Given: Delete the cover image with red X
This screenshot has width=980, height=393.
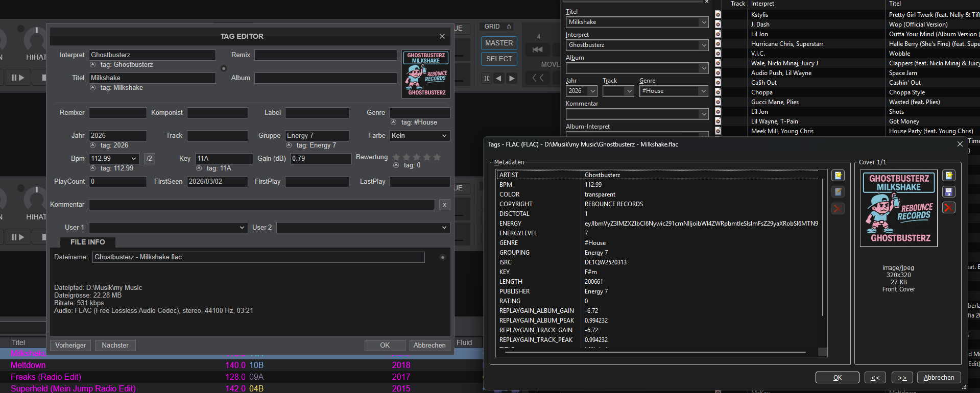Looking at the screenshot, I should coord(948,208).
